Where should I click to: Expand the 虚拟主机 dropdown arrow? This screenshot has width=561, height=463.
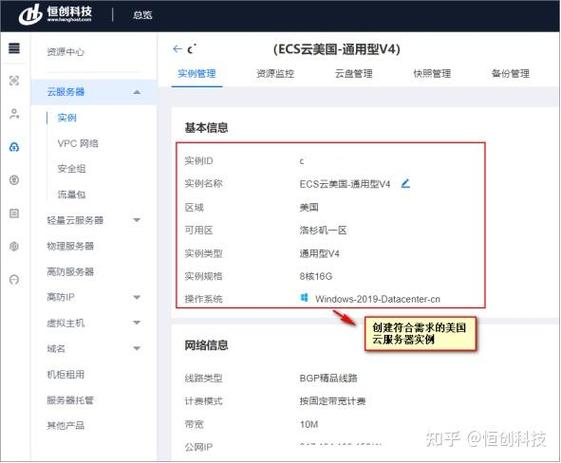[137, 322]
